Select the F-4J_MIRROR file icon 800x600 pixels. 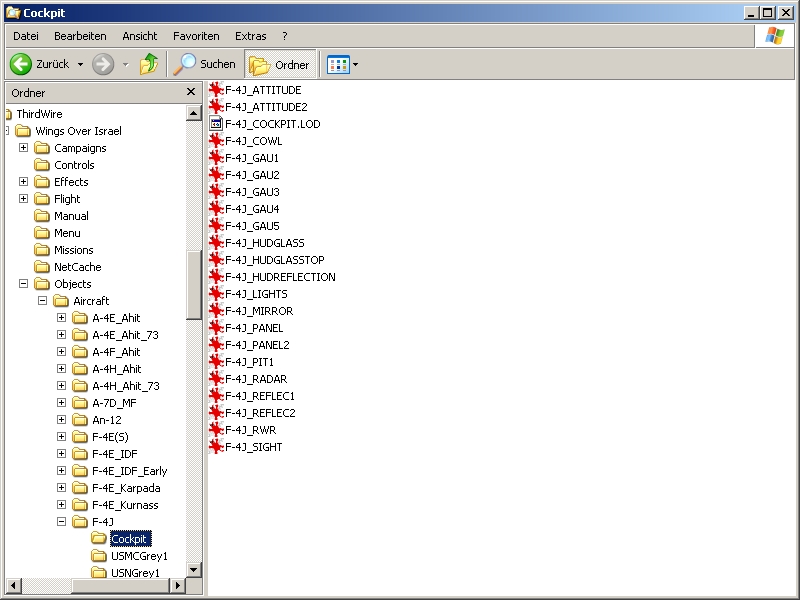tap(216, 311)
